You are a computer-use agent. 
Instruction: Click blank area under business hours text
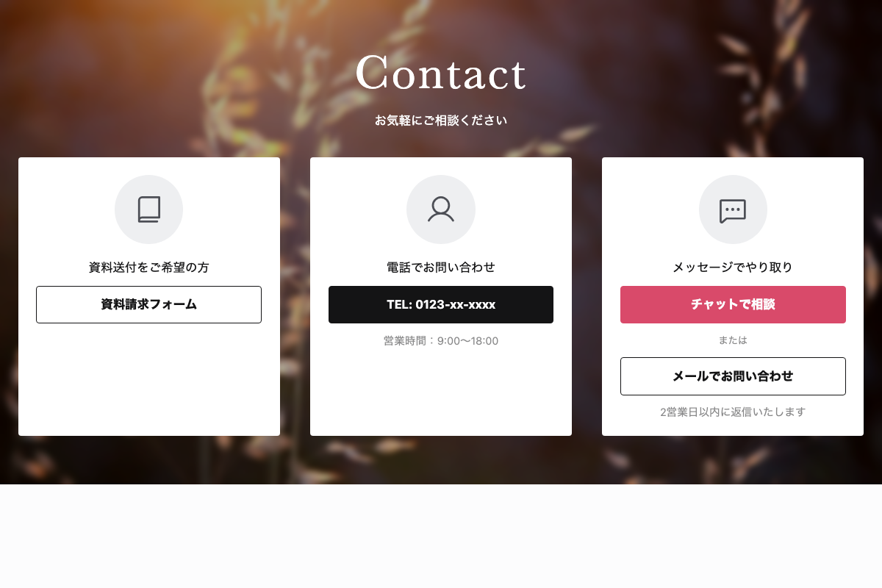tap(441, 392)
